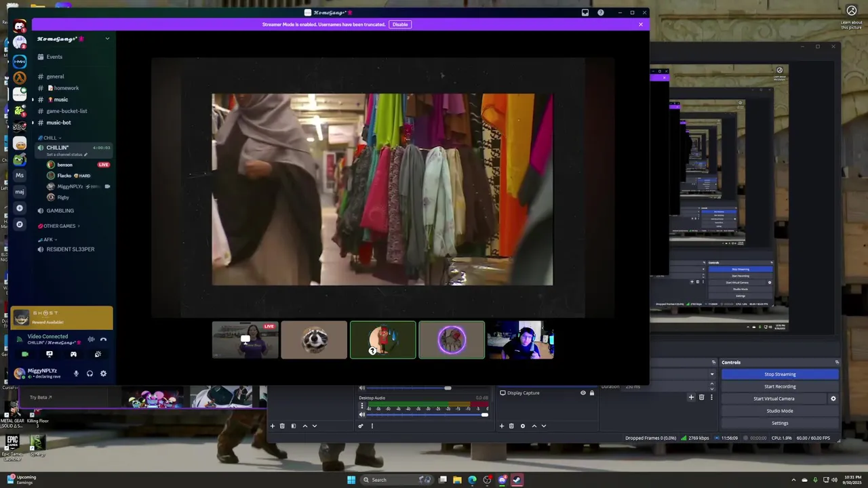Click Stop Streaming in OBS

coord(780,374)
